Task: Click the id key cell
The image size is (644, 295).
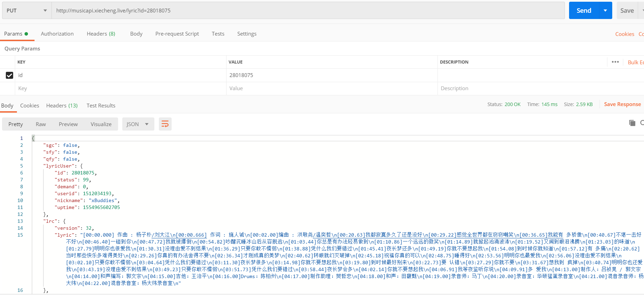Action: coord(121,75)
